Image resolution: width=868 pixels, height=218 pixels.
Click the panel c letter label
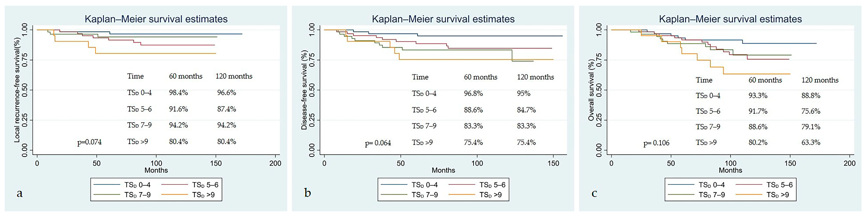(x=594, y=193)
